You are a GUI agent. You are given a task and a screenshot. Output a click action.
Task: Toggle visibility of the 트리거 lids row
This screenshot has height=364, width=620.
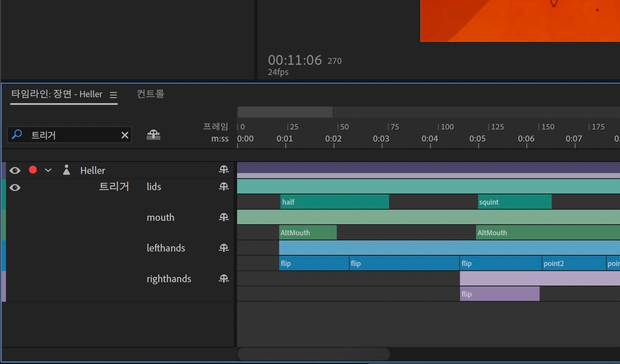tap(15, 188)
